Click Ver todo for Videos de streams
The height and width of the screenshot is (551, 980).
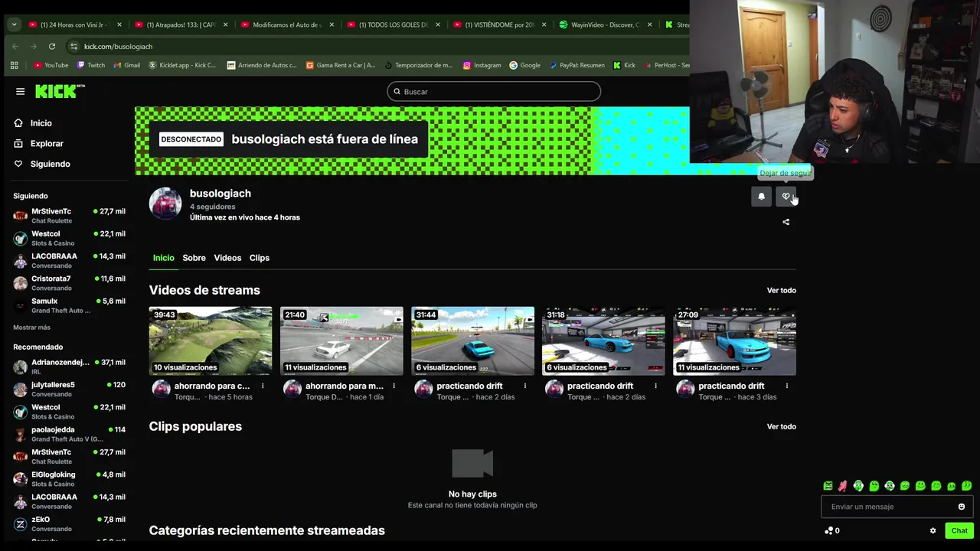click(782, 290)
